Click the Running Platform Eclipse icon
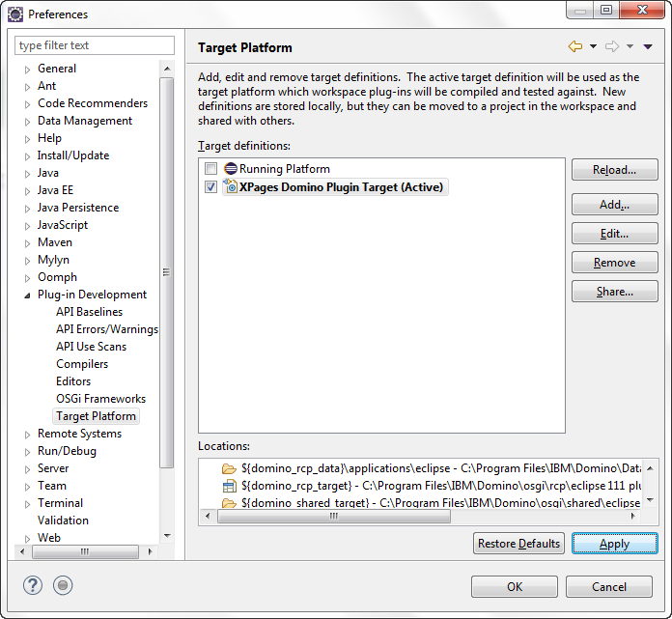 pyautogui.click(x=231, y=168)
